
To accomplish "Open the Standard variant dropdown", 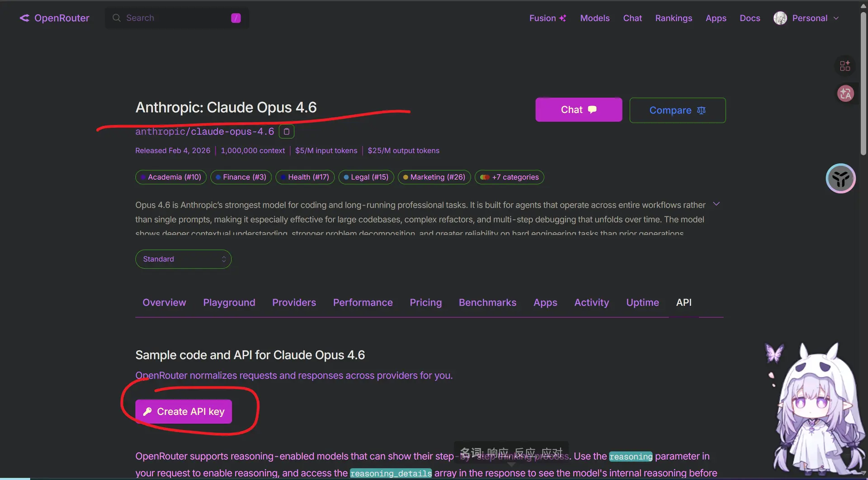I will pos(184,259).
